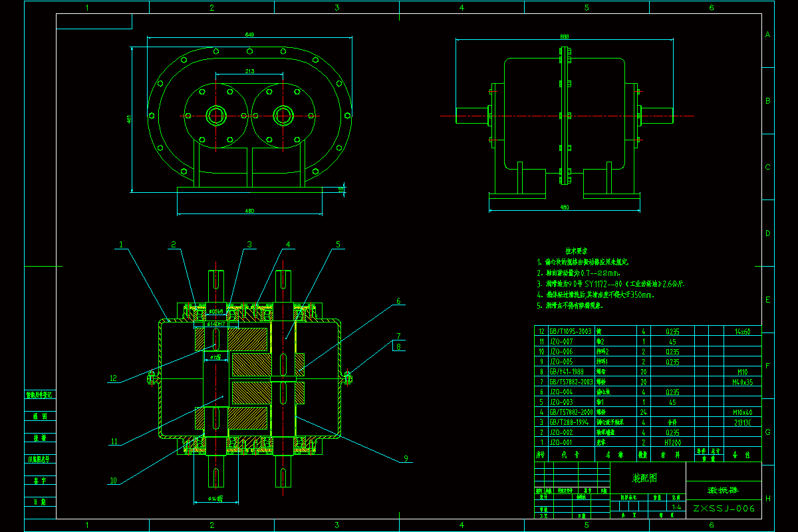This screenshot has height=532, width=798.
Task: Click the 装配图 title text
Action: click(x=644, y=477)
